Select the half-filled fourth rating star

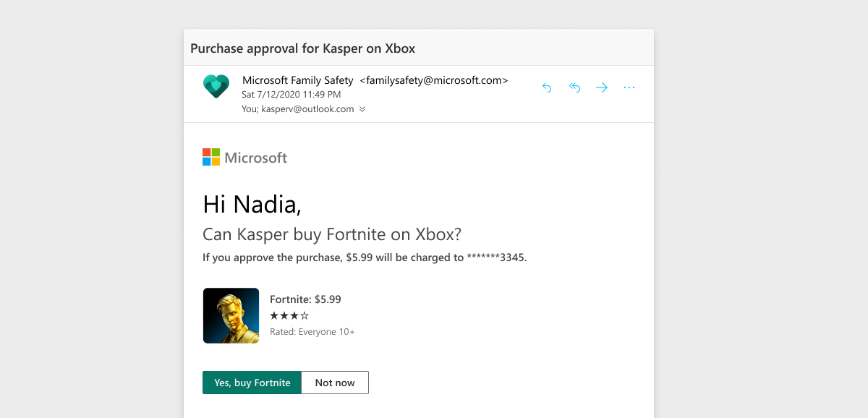[x=305, y=315]
